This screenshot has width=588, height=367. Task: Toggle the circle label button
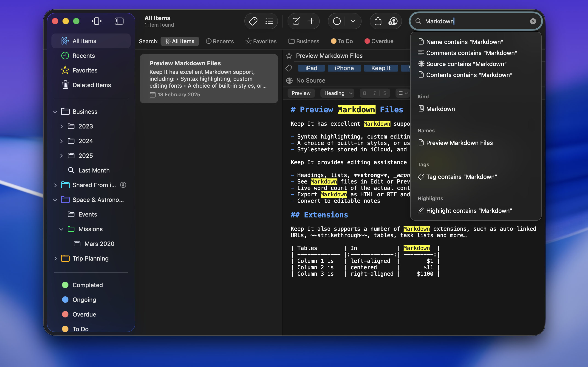[337, 21]
